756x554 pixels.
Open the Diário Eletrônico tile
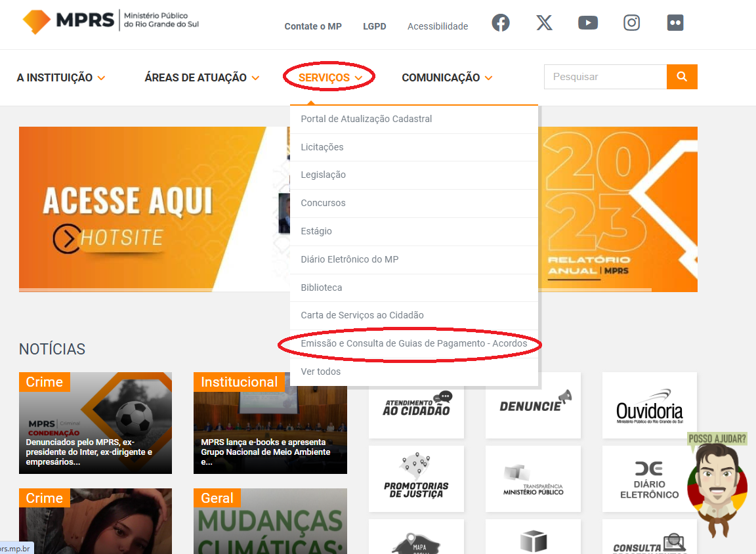click(649, 479)
